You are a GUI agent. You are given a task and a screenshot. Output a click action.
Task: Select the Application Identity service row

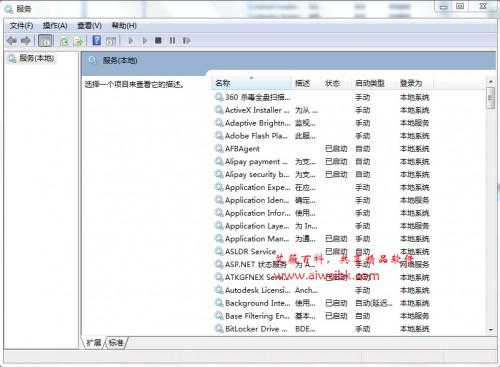[x=322, y=200]
